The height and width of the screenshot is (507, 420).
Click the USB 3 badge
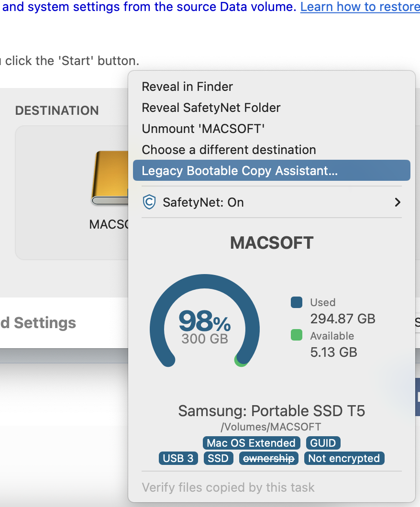pyautogui.click(x=178, y=458)
